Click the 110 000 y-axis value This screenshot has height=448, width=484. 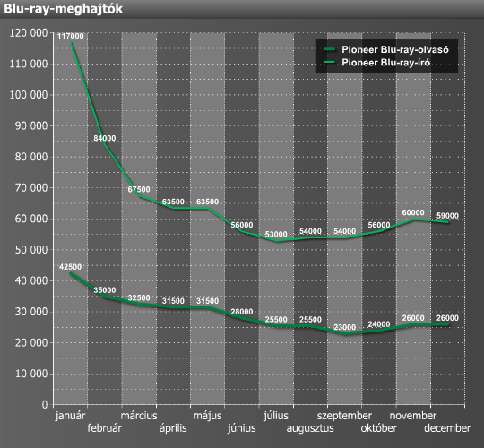click(x=29, y=64)
